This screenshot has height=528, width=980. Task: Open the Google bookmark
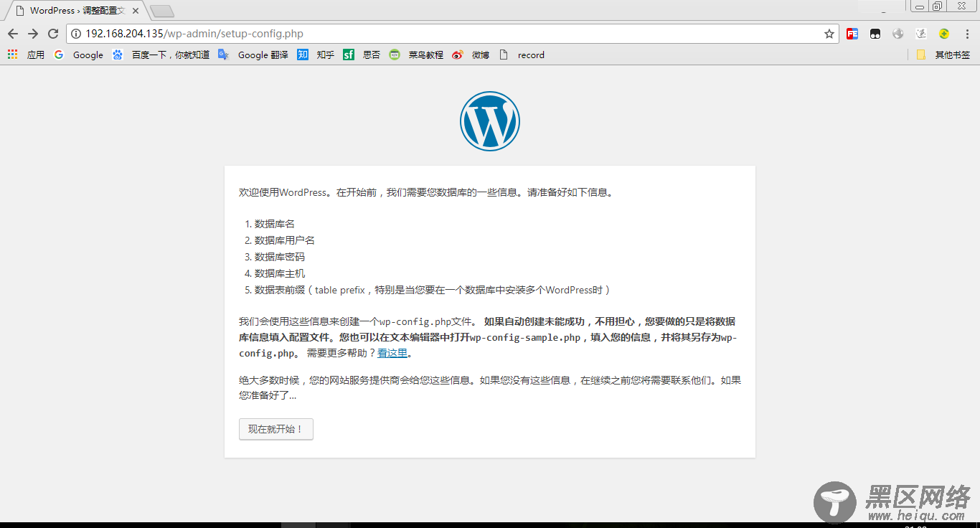pos(79,55)
